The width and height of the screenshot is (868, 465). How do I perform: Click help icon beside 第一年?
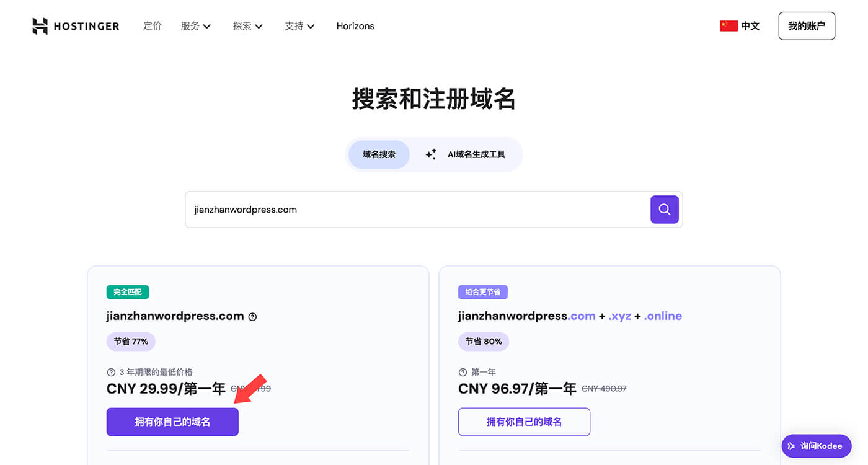click(463, 372)
